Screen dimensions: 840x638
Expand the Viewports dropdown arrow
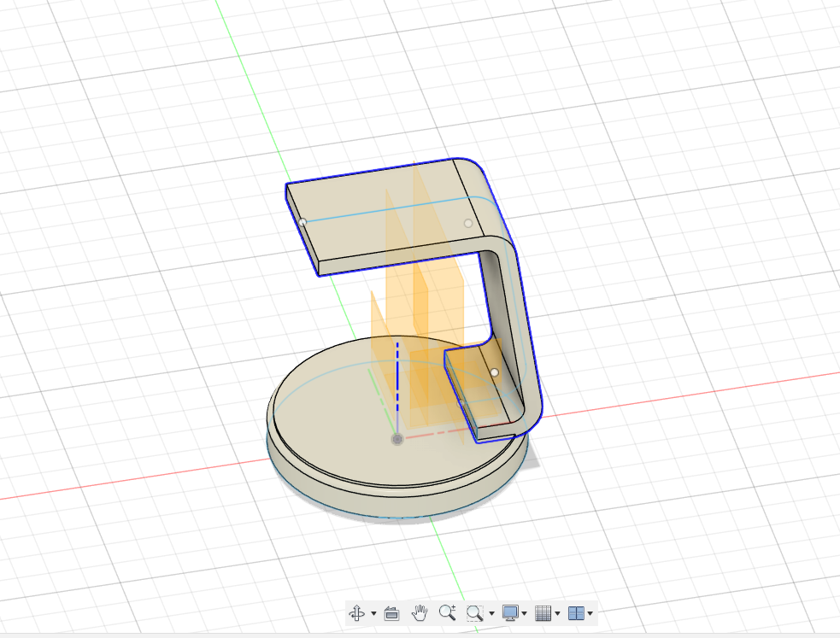coord(590,613)
